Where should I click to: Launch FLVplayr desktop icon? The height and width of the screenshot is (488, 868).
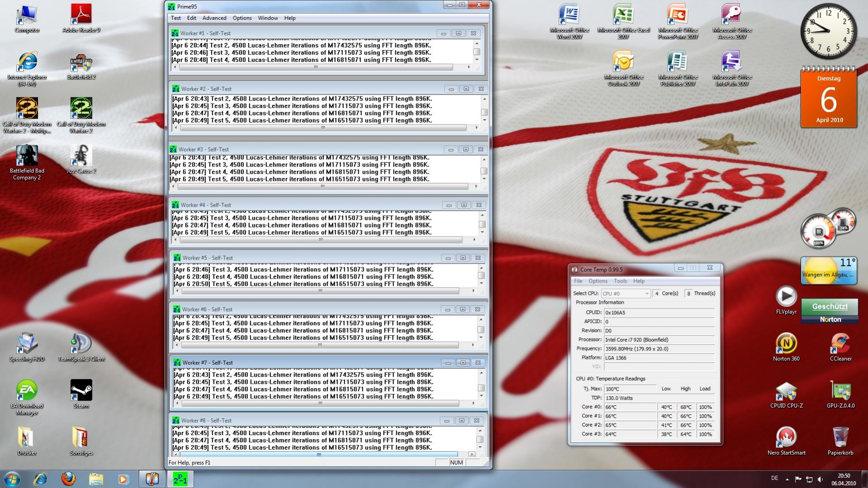tap(786, 300)
